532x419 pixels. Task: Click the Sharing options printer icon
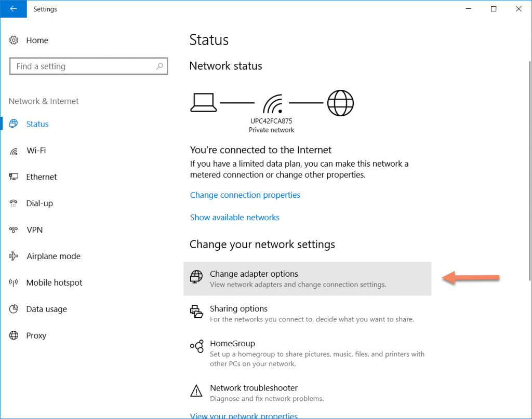pos(196,312)
